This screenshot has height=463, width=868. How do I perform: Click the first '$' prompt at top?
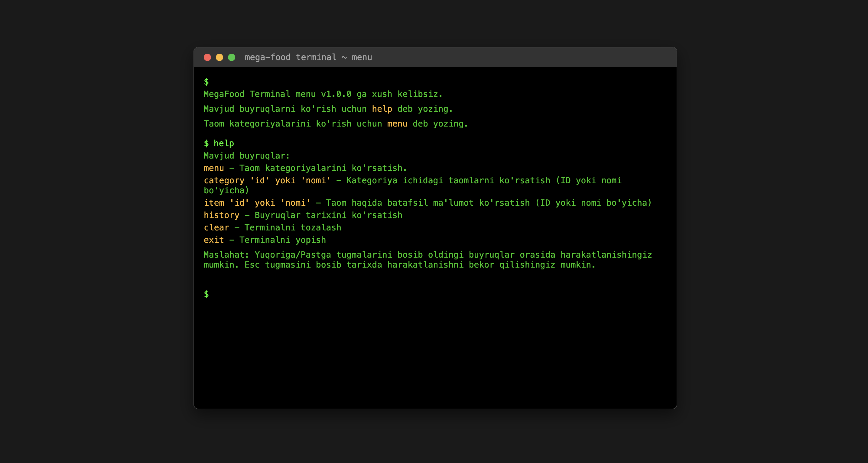pos(206,82)
